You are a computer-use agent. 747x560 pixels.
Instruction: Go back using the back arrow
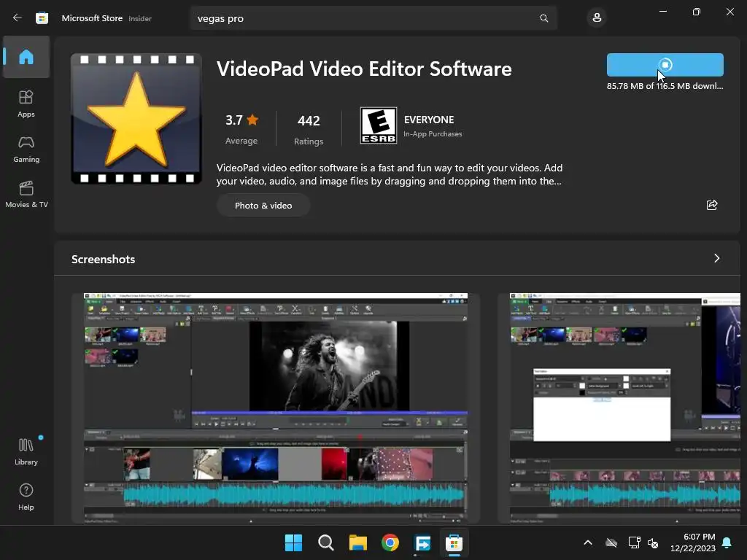click(x=18, y=18)
